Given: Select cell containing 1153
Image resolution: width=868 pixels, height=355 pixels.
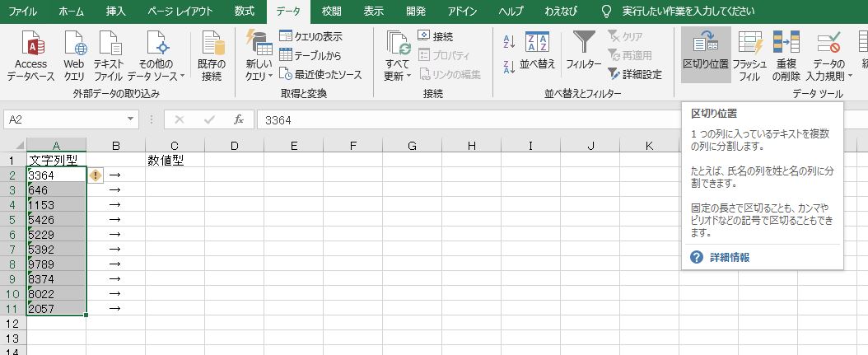Looking at the screenshot, I should pyautogui.click(x=57, y=205).
